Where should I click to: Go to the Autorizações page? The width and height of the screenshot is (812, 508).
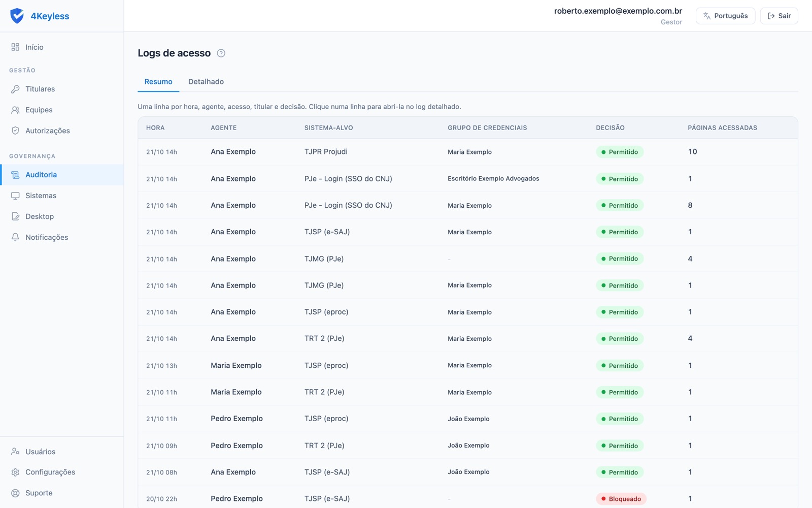point(62,131)
